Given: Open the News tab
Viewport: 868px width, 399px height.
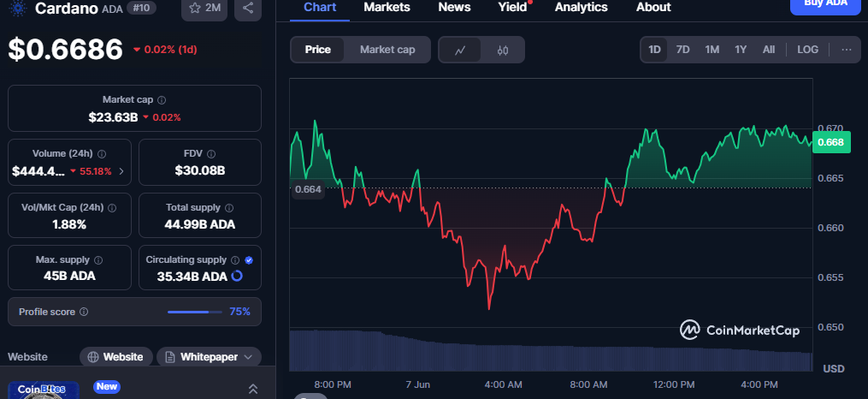Looking at the screenshot, I should pos(454,8).
